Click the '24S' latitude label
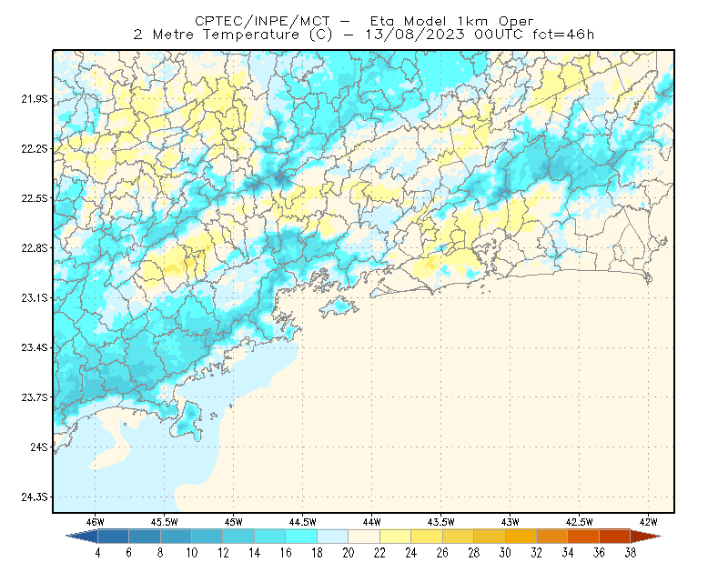The height and width of the screenshot is (562, 728). (39, 447)
